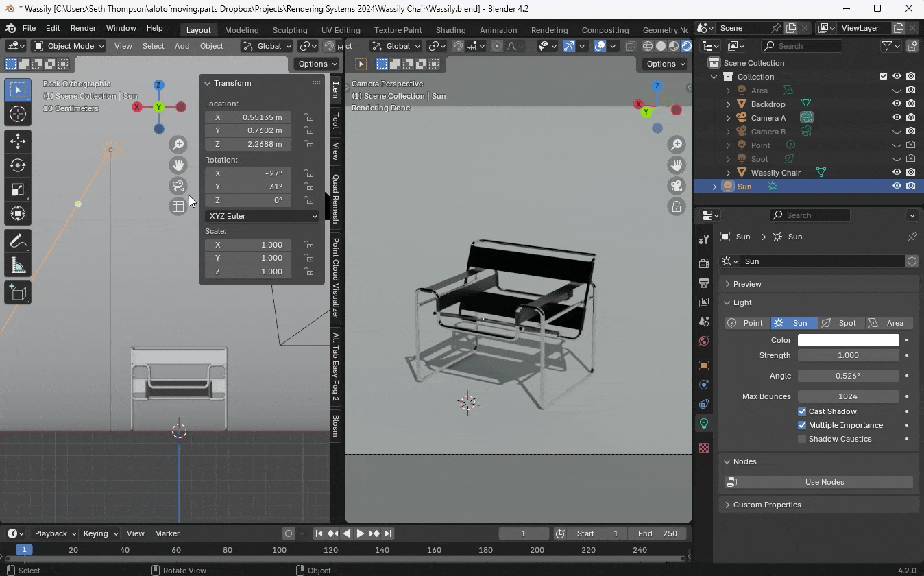
Task: Activate the Rotate tool
Action: point(18,165)
